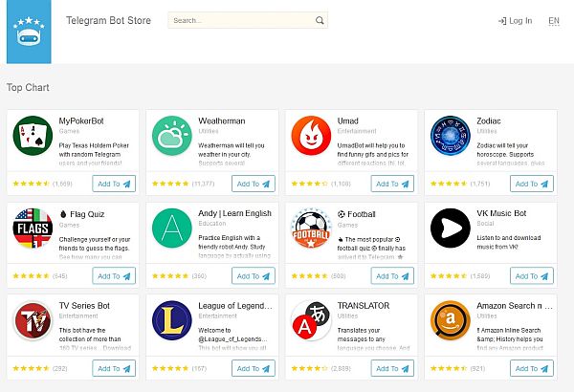Screen dimensions: 574x392
Task: Open the Zodiac title link
Action: coord(489,121)
